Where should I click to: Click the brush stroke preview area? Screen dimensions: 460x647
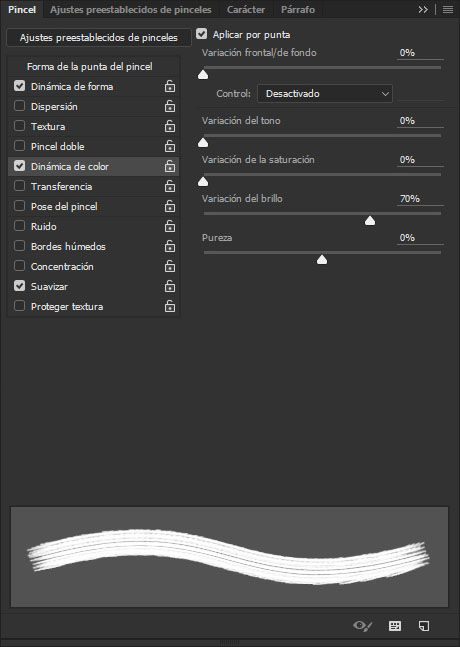tap(229, 557)
